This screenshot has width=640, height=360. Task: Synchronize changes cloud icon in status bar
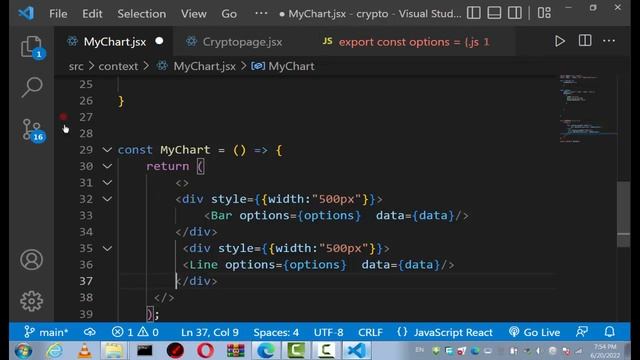coord(90,332)
